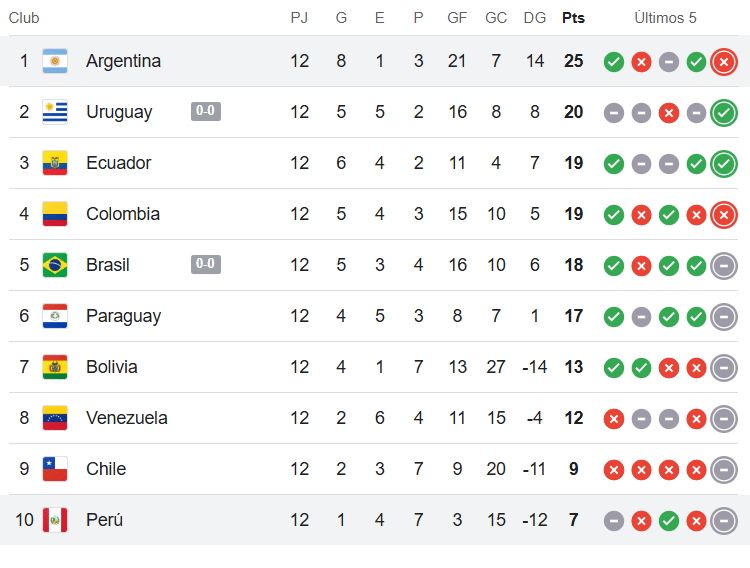Click the DG column header
750x568 pixels.
534,18
